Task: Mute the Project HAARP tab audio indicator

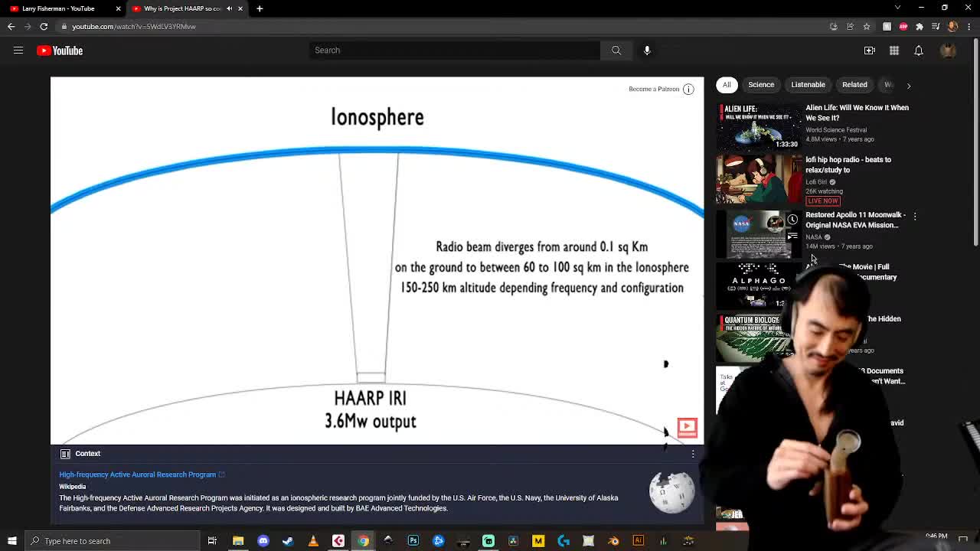Action: [229, 8]
